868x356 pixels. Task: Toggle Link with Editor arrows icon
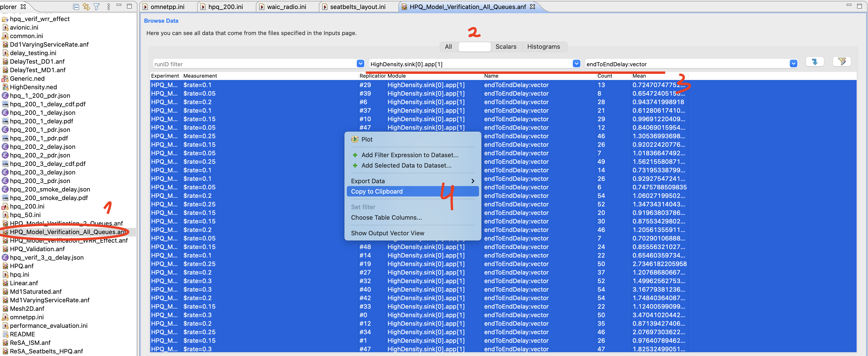click(x=86, y=6)
